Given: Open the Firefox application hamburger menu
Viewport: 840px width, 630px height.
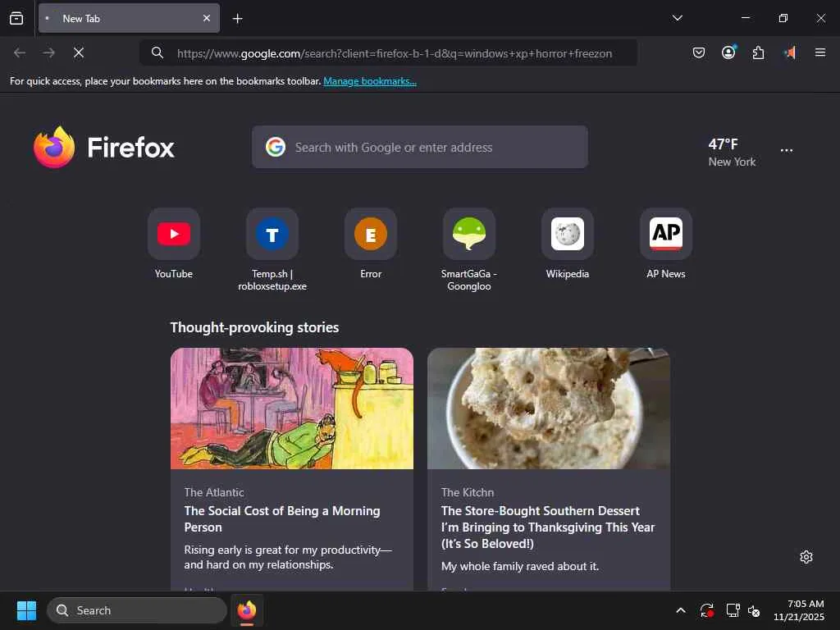Looking at the screenshot, I should 820,52.
